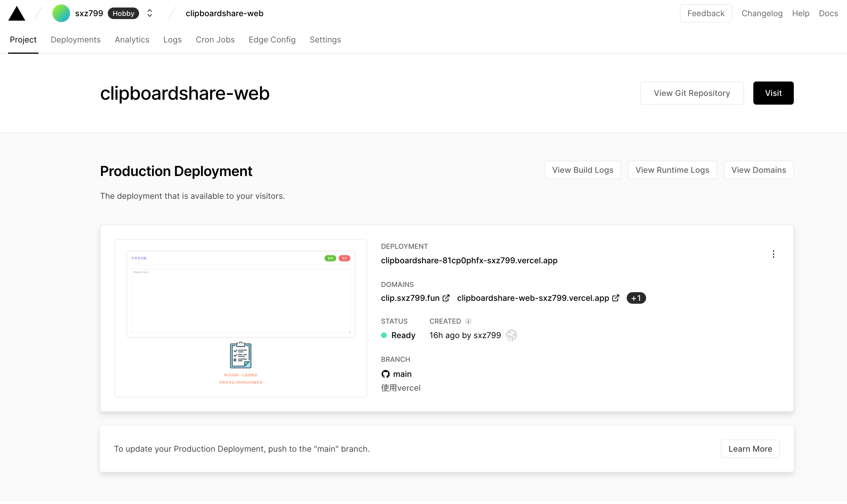Viewport: 847px width, 504px height.
Task: Switch to the Deployments tab
Action: (x=76, y=40)
